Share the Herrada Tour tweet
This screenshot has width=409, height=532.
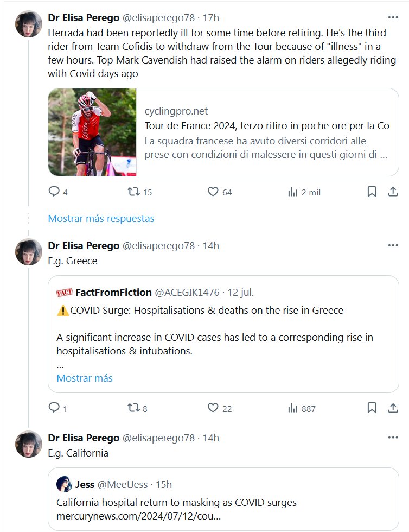pos(393,192)
